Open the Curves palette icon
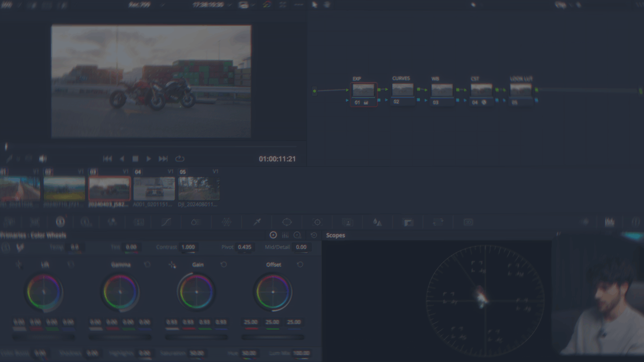 click(166, 222)
